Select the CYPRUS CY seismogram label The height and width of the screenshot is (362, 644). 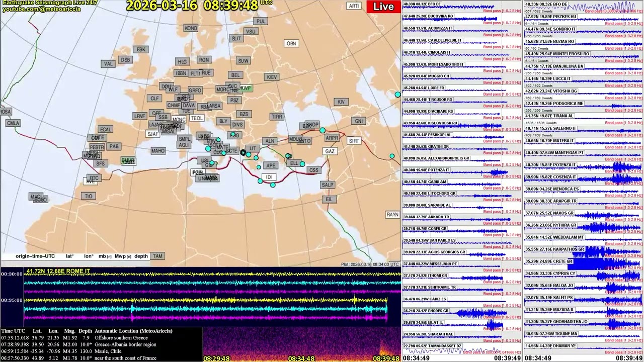tap(550, 274)
